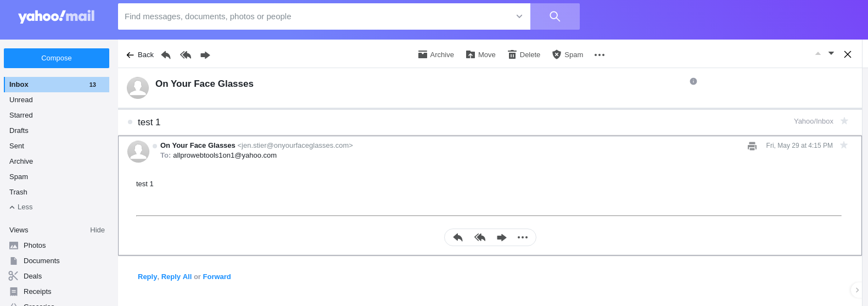Open more actions in message footer
This screenshot has width=868, height=306.
pyautogui.click(x=523, y=237)
